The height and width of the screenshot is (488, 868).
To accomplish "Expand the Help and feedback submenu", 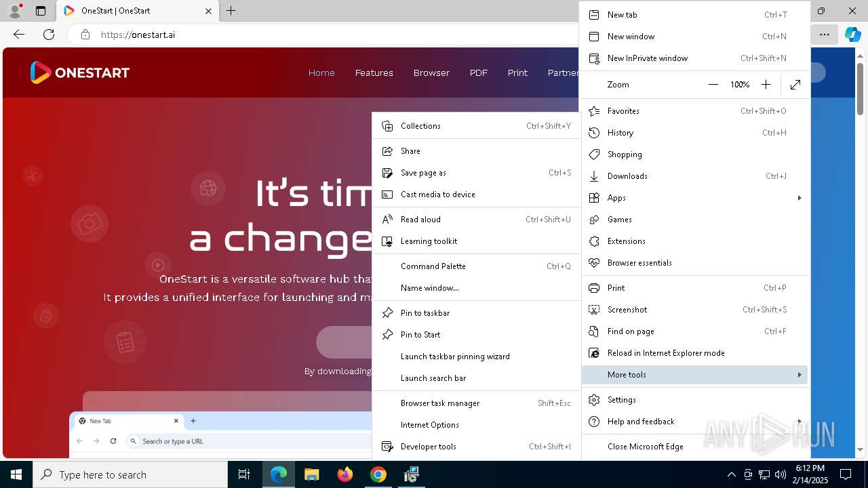I will 694,422.
